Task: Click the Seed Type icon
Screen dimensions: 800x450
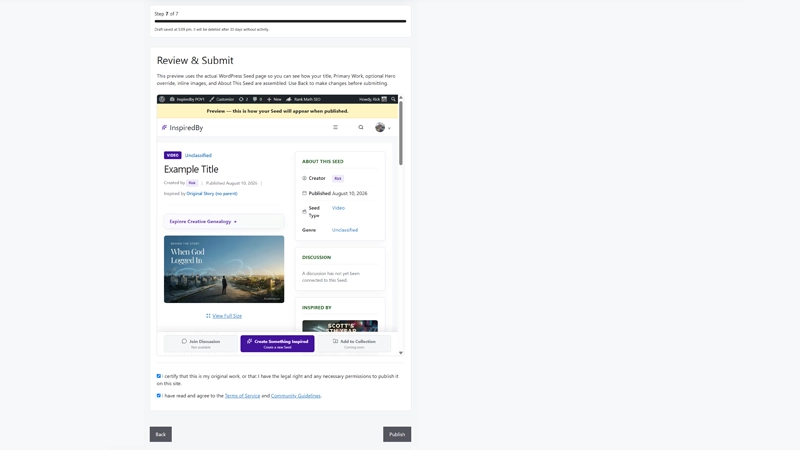Action: 304,211
